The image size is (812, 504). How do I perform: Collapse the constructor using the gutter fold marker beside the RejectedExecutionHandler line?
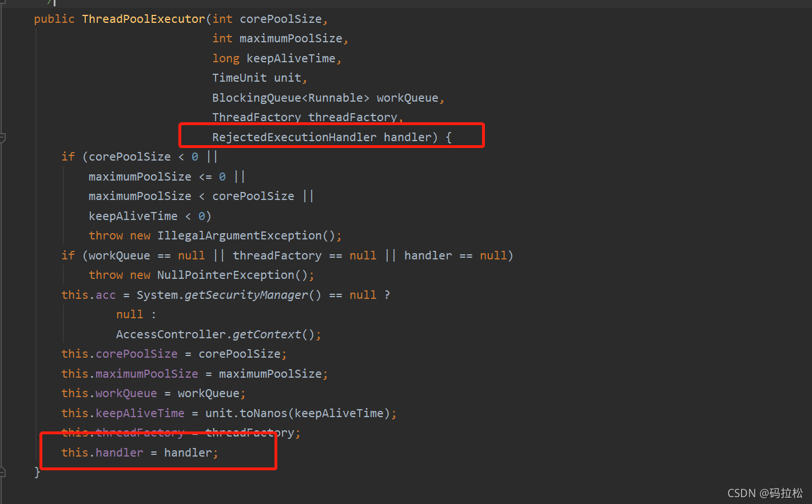[x=2, y=138]
